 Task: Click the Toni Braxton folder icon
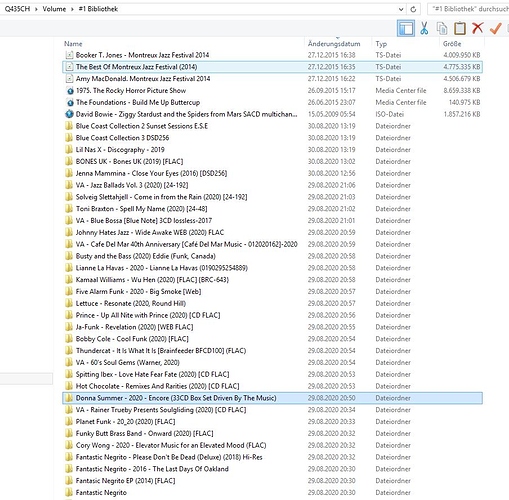point(69,209)
